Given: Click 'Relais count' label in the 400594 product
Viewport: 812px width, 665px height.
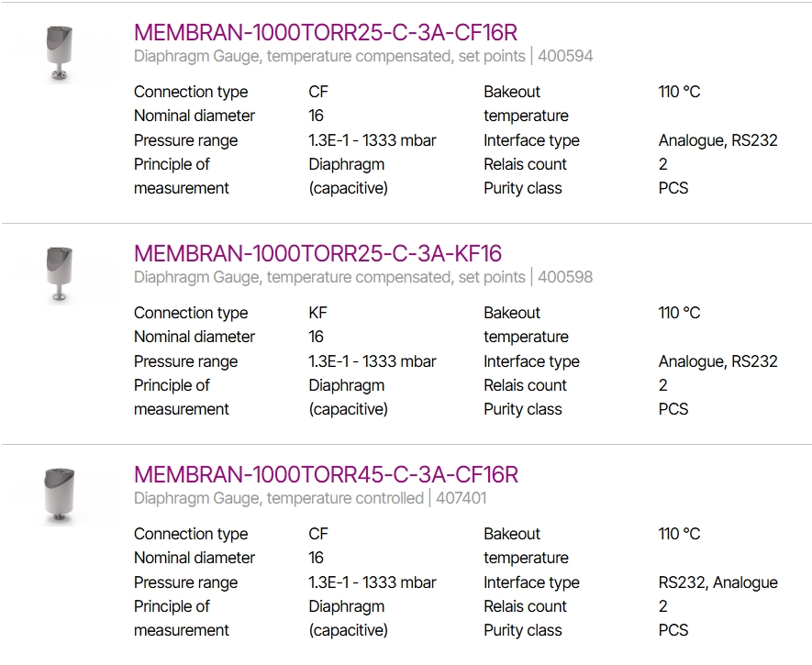Looking at the screenshot, I should [525, 164].
